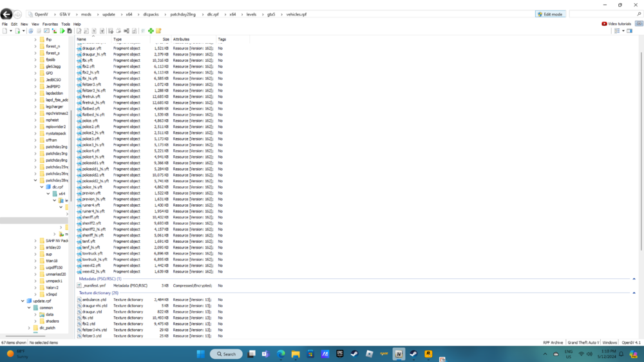
Task: Collapse the update.rpf tree node
Action: [23, 301]
